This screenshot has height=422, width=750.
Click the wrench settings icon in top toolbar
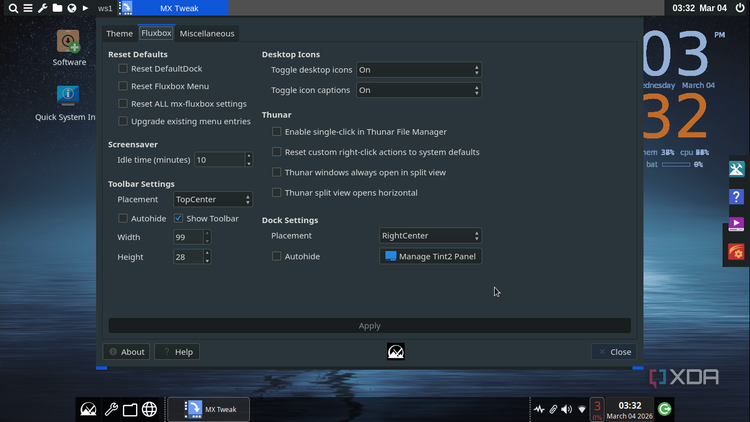(43, 8)
